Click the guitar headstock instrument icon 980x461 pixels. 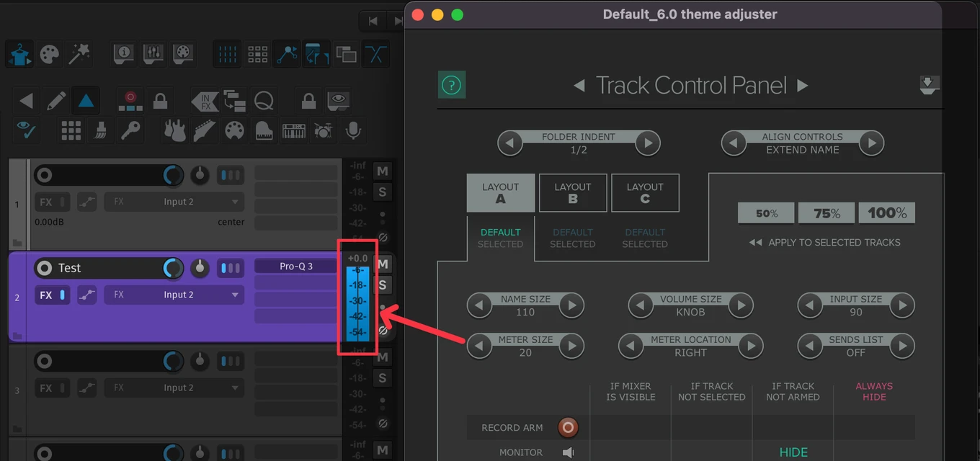tap(205, 130)
